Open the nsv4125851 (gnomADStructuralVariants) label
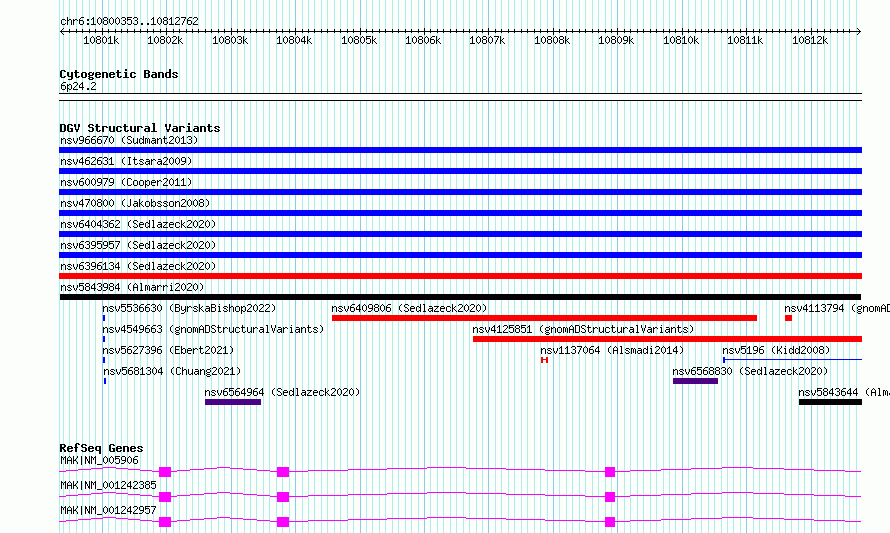Screen dimensions: 890x533 point(583,329)
